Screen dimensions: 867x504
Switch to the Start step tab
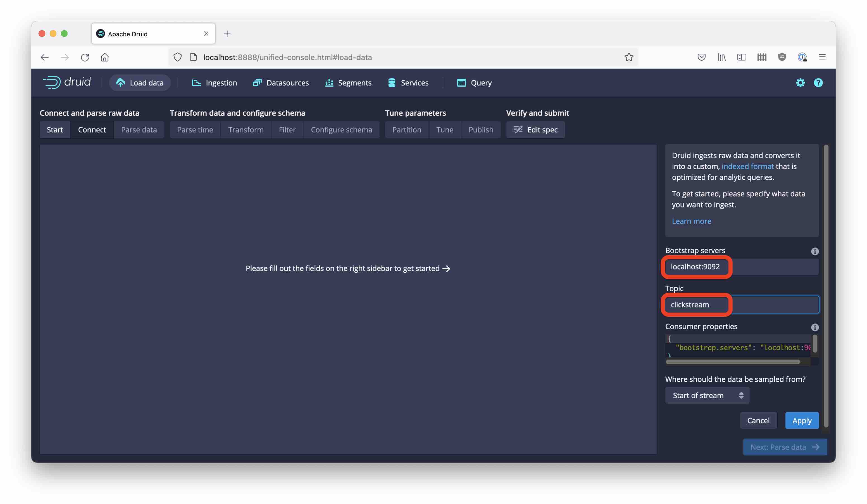point(55,130)
